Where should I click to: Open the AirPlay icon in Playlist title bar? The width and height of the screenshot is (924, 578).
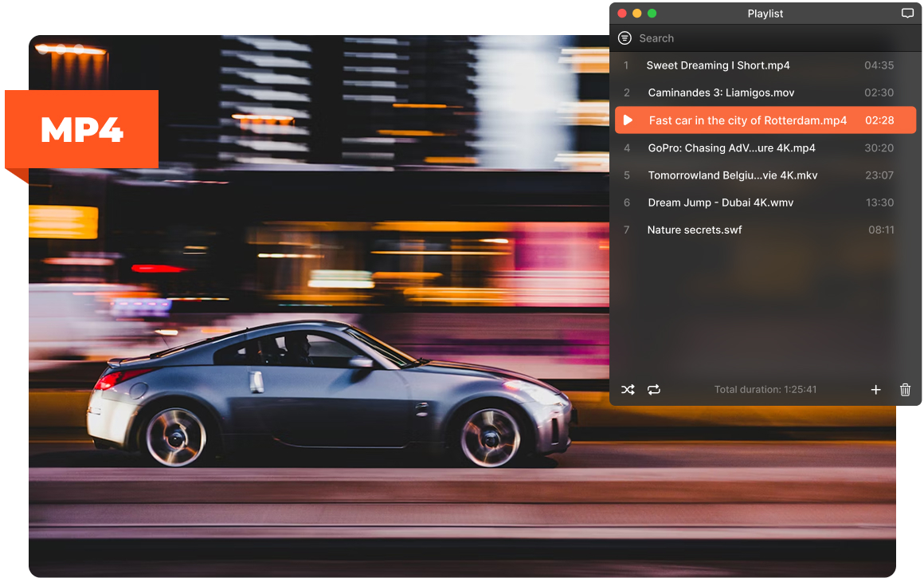[x=907, y=13]
